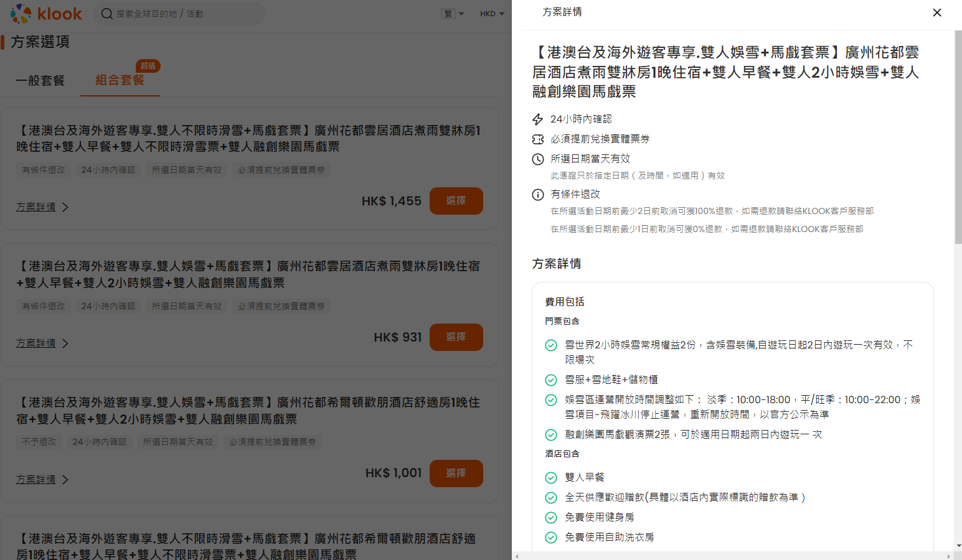Viewport: 962px width, 560px height.
Task: Select the HK$ 1,455 package
Action: [x=456, y=201]
